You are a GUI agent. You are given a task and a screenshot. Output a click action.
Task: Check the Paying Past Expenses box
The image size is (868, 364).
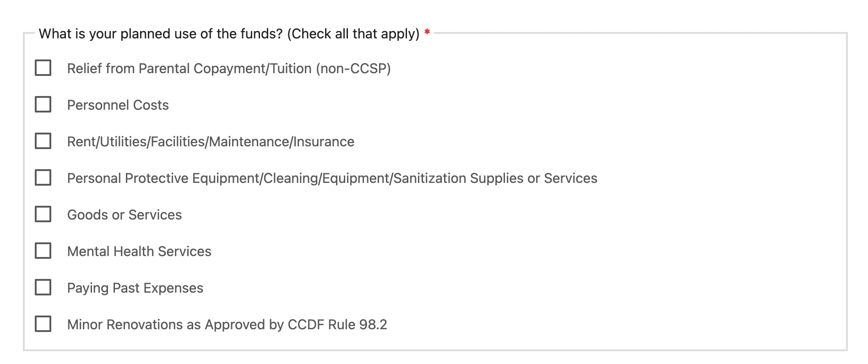coord(43,287)
